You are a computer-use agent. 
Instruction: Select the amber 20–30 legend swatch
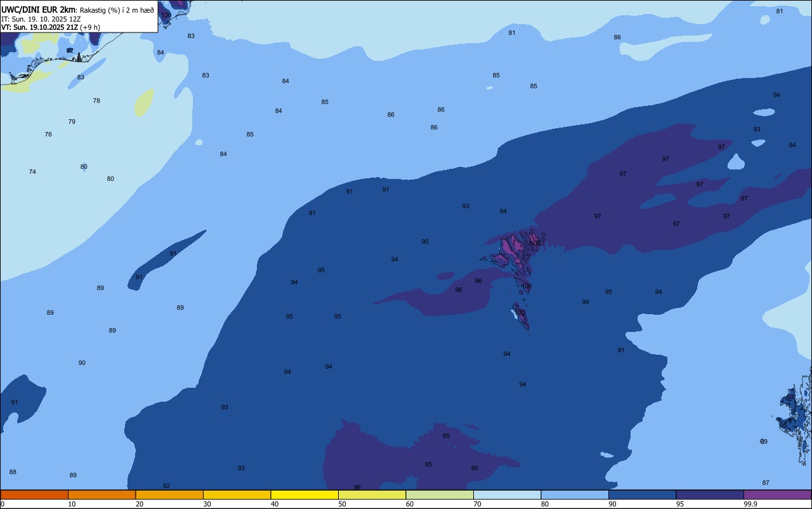(x=169, y=494)
